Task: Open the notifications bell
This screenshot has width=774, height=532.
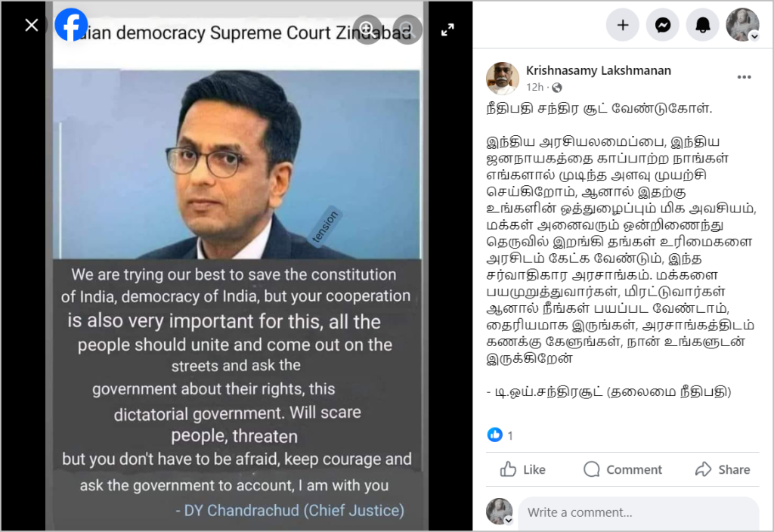Action: pos(702,25)
